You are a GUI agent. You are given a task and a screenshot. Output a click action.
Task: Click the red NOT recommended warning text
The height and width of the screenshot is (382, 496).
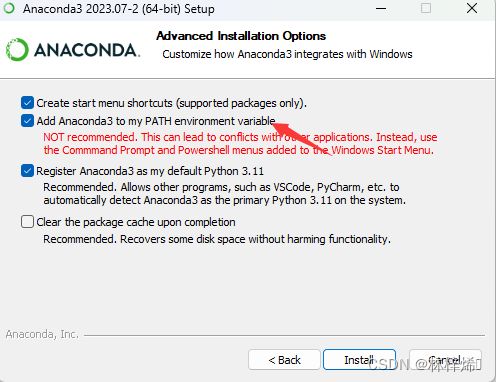[x=240, y=144]
